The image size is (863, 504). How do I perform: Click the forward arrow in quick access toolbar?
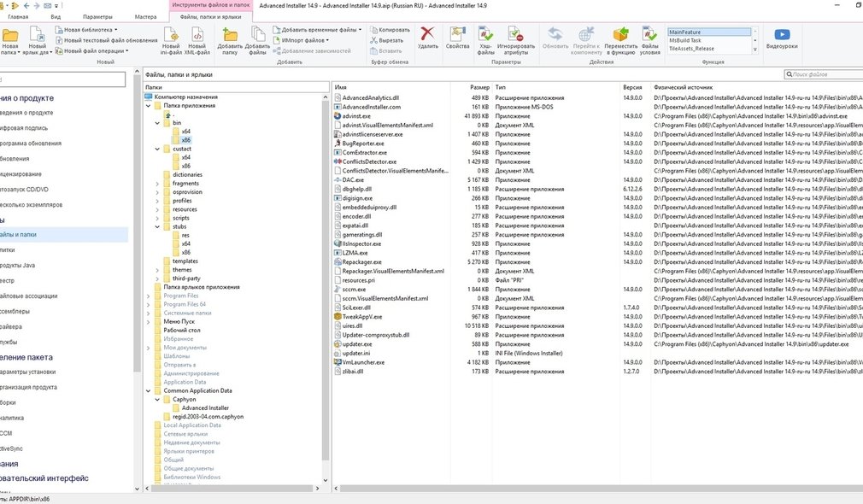pyautogui.click(x=37, y=5)
